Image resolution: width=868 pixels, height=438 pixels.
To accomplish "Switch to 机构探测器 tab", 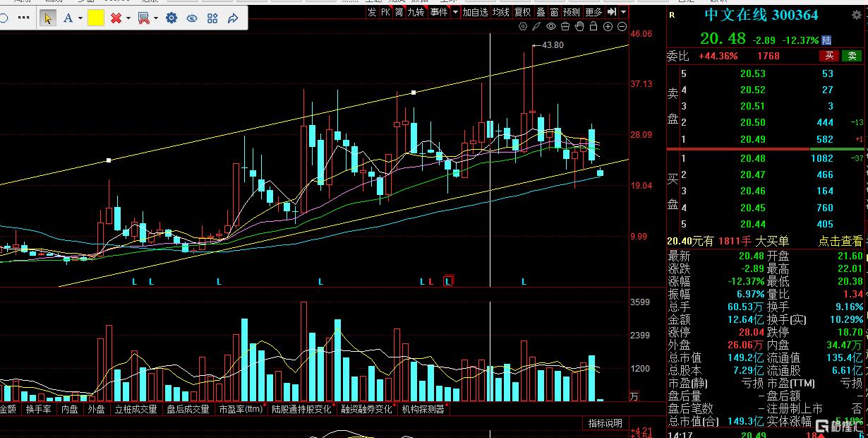I will pyautogui.click(x=424, y=409).
